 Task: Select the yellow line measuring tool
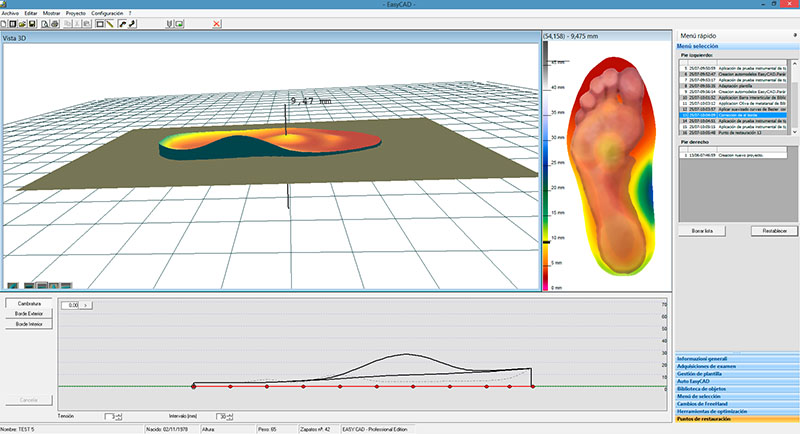109,23
